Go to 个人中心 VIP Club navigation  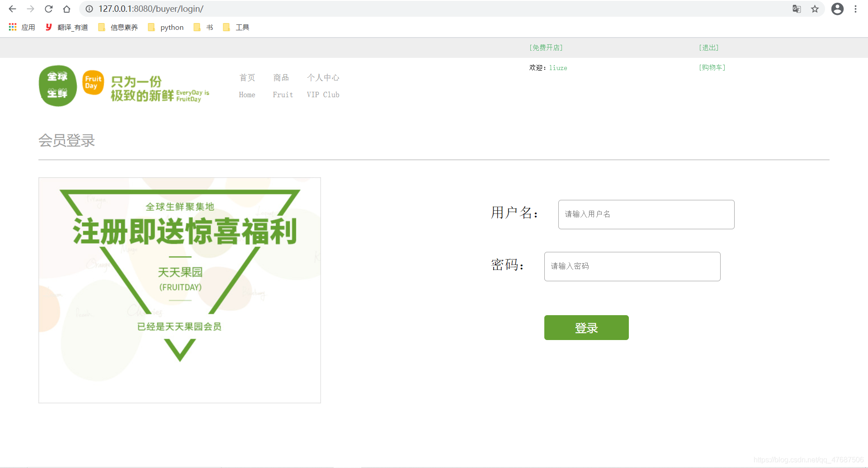323,86
